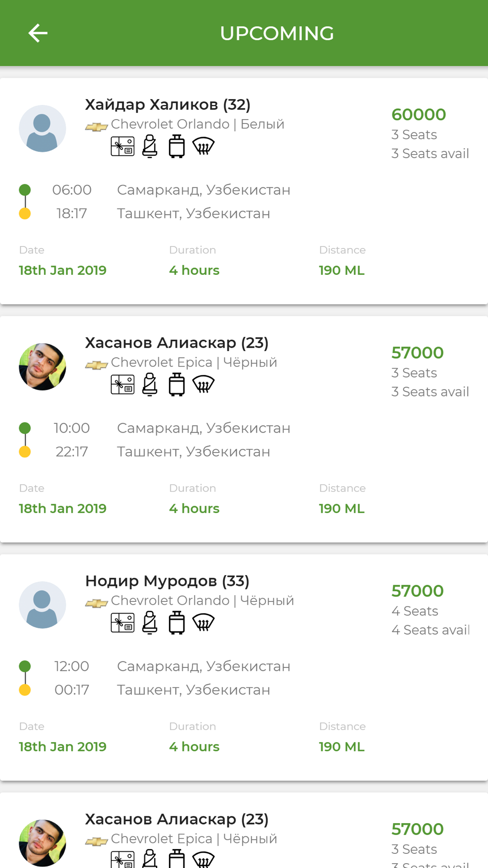The height and width of the screenshot is (868, 488).
Task: Open driver name Нодир Муродов (33)
Action: point(167,581)
